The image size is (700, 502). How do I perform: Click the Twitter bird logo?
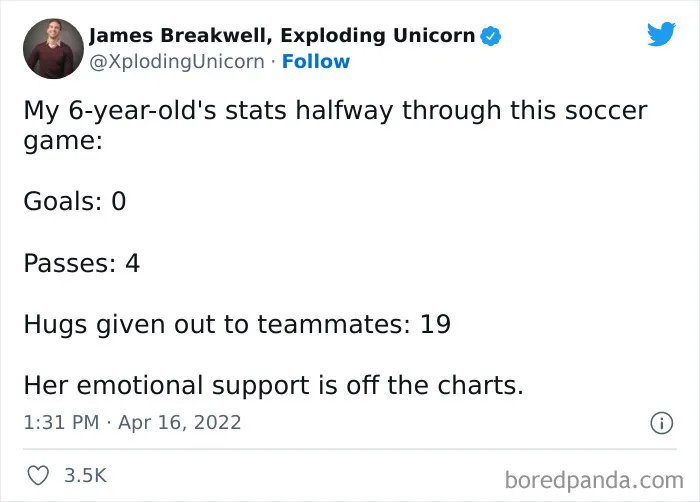[661, 33]
